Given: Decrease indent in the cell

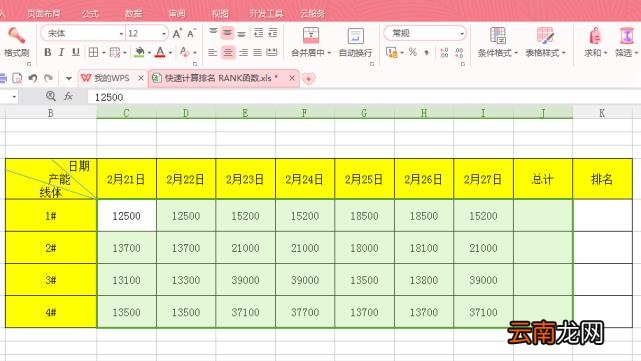Looking at the screenshot, I should (x=258, y=33).
